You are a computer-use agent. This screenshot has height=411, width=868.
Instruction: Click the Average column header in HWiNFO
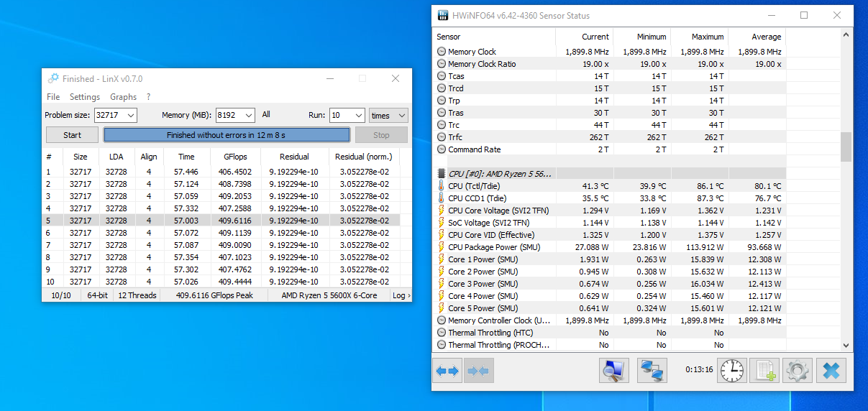tap(757, 37)
